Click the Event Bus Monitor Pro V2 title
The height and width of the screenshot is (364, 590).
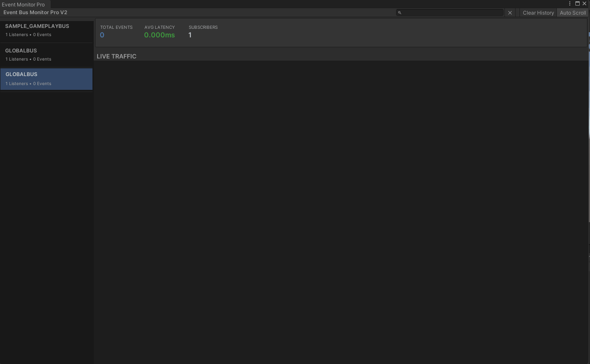point(35,12)
